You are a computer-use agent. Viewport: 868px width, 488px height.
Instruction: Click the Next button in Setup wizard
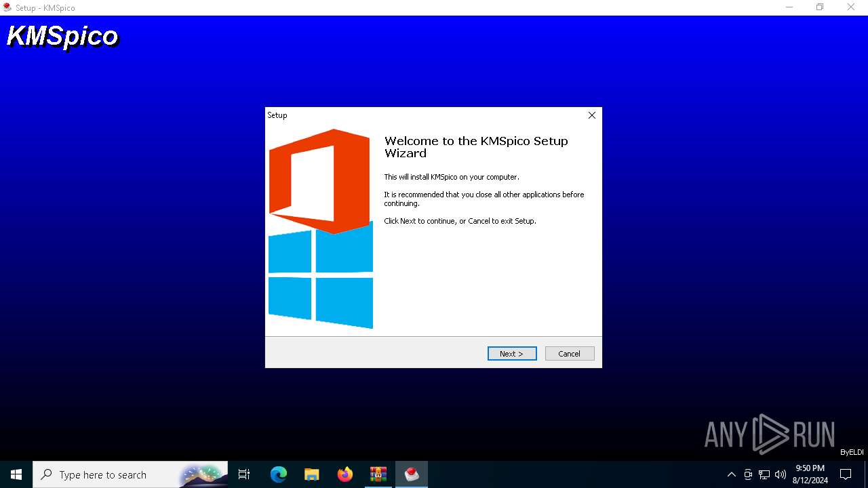click(512, 354)
